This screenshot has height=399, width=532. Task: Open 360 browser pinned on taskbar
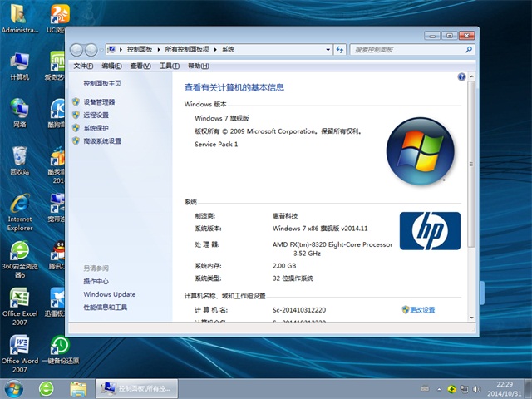(47, 389)
